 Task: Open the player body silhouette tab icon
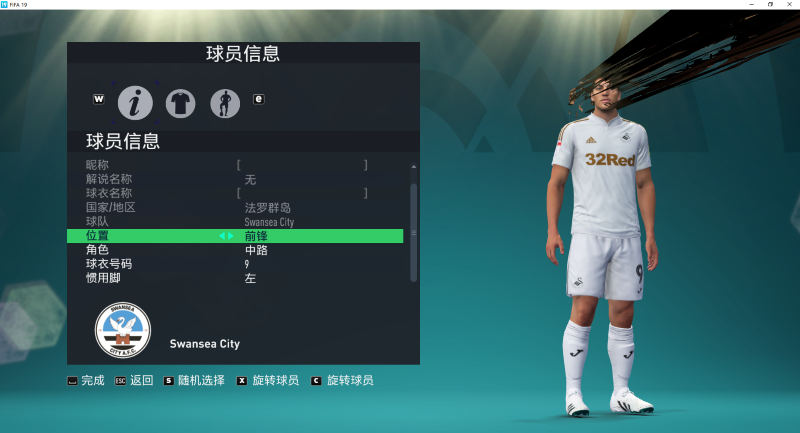225,104
